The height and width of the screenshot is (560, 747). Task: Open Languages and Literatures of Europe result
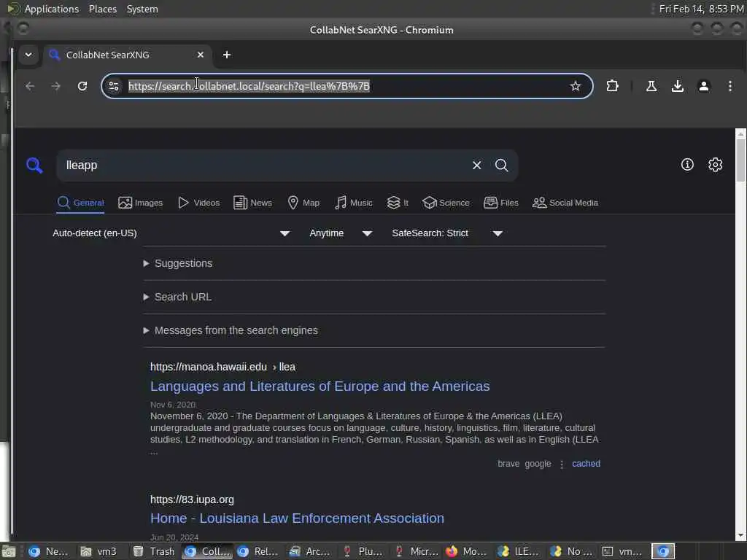[320, 386]
